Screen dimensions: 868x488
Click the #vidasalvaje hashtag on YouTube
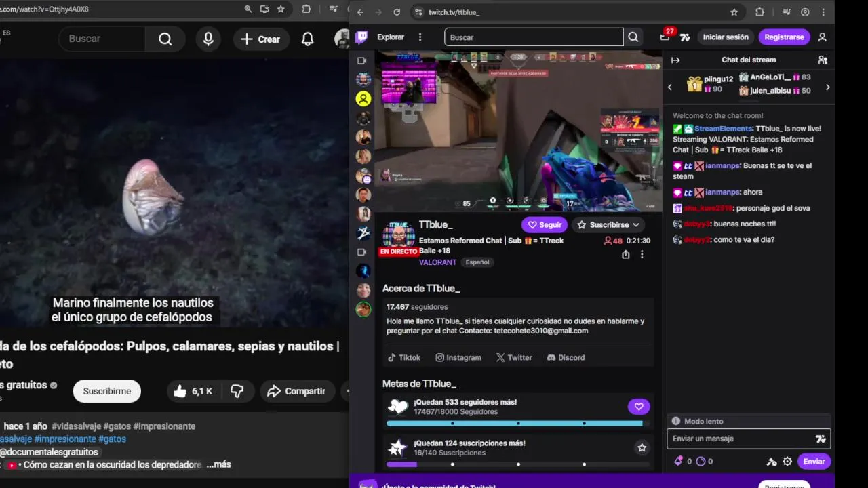point(76,426)
